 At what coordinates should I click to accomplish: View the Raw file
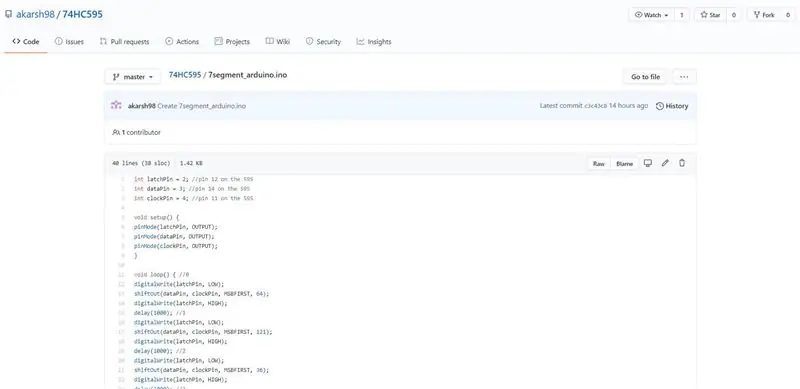pos(598,164)
